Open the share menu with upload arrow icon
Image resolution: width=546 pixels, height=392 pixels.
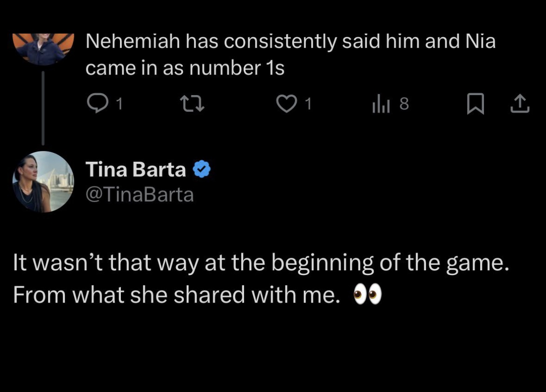(x=519, y=103)
